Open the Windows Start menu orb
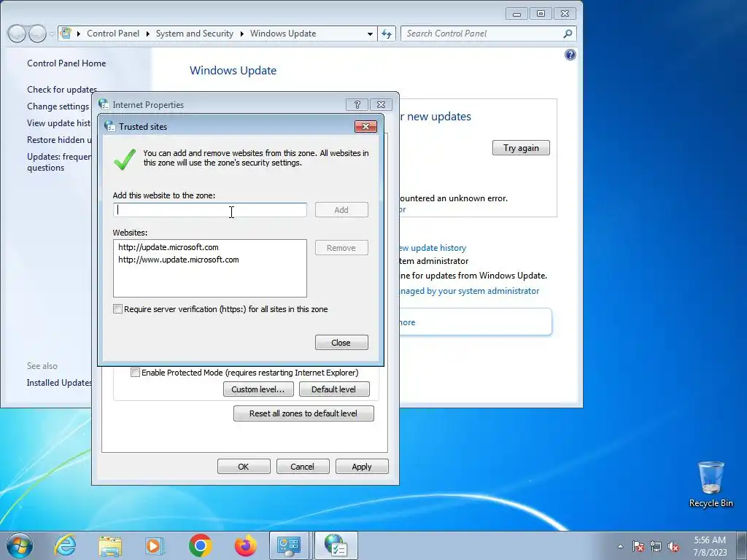 (20, 545)
